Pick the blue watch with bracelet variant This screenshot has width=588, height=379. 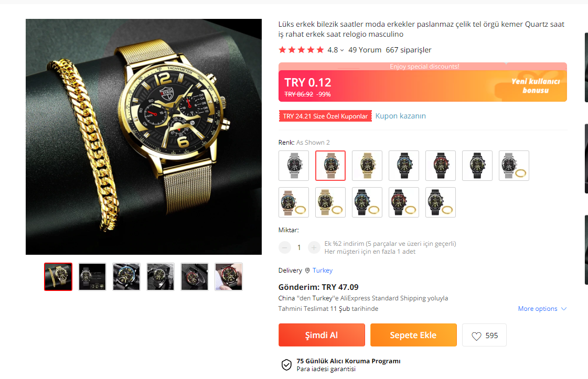367,202
